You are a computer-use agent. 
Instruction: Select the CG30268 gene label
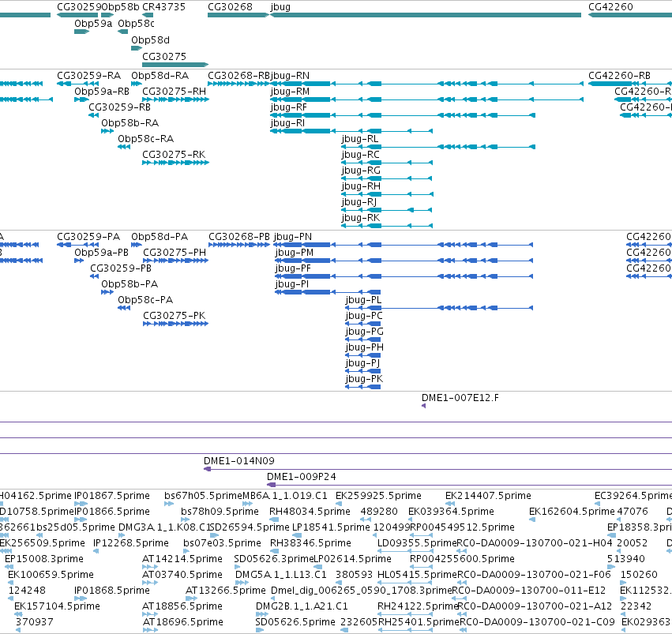point(230,7)
